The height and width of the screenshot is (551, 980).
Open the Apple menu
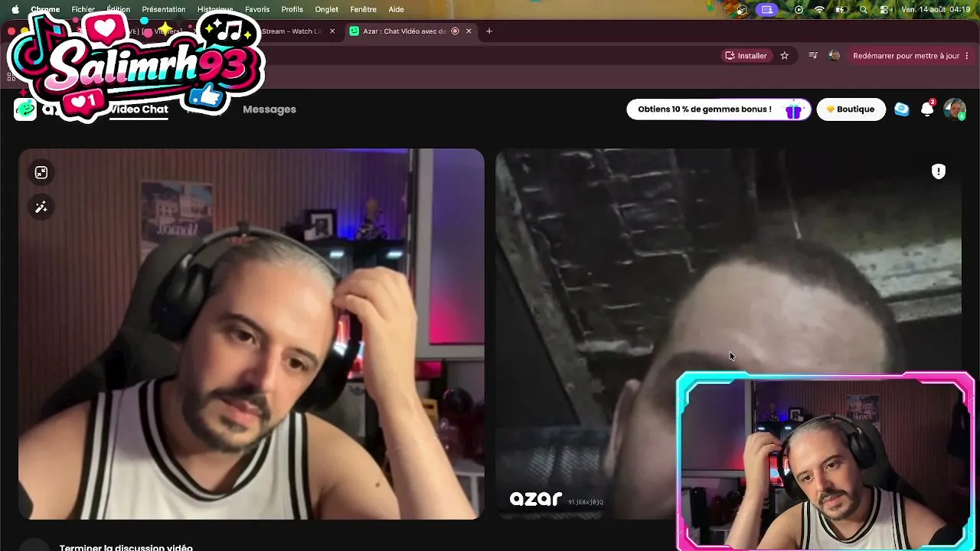point(15,10)
